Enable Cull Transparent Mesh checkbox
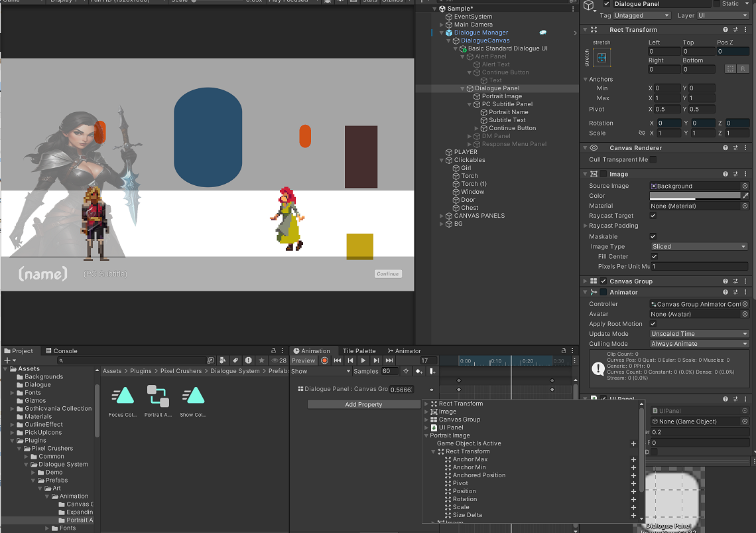This screenshot has height=533, width=756. tap(653, 160)
